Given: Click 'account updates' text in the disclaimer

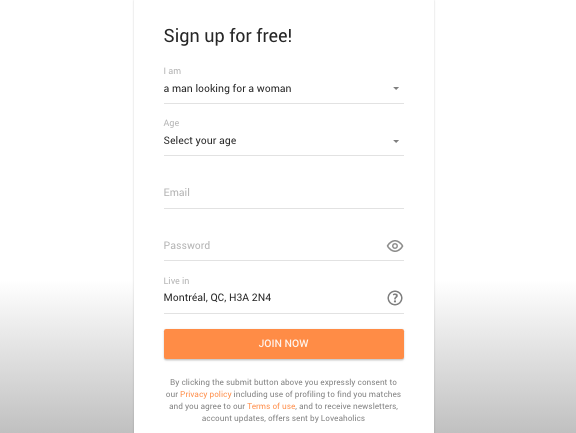Looking at the screenshot, I should click(233, 418).
